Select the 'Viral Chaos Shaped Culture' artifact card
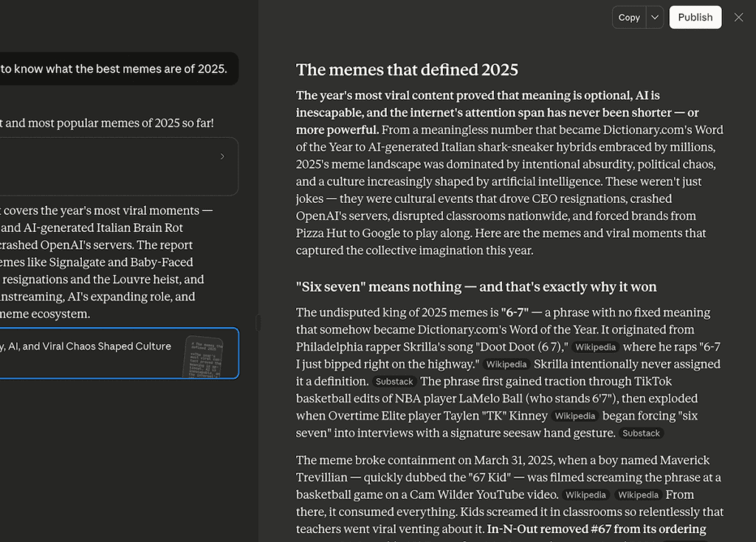 119,353
